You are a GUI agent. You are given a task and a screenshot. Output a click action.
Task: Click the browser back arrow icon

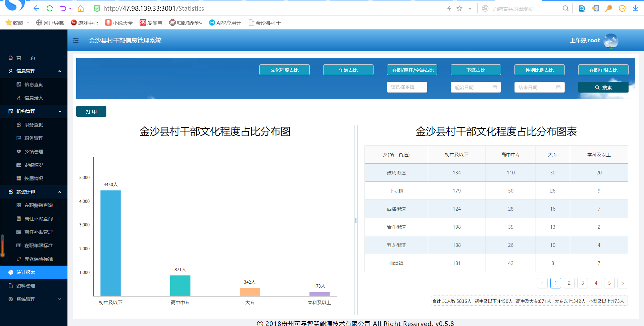click(36, 8)
